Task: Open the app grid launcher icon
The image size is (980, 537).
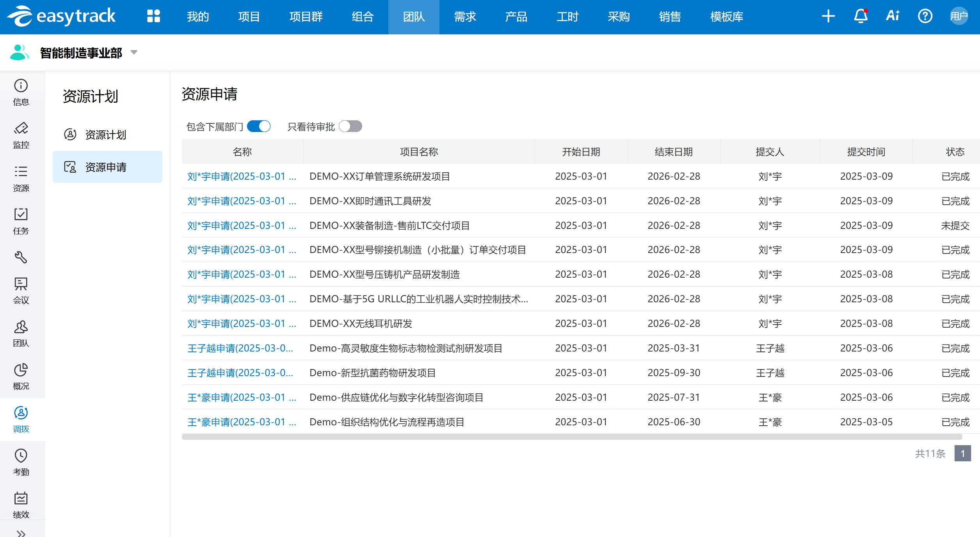Action: (x=153, y=16)
